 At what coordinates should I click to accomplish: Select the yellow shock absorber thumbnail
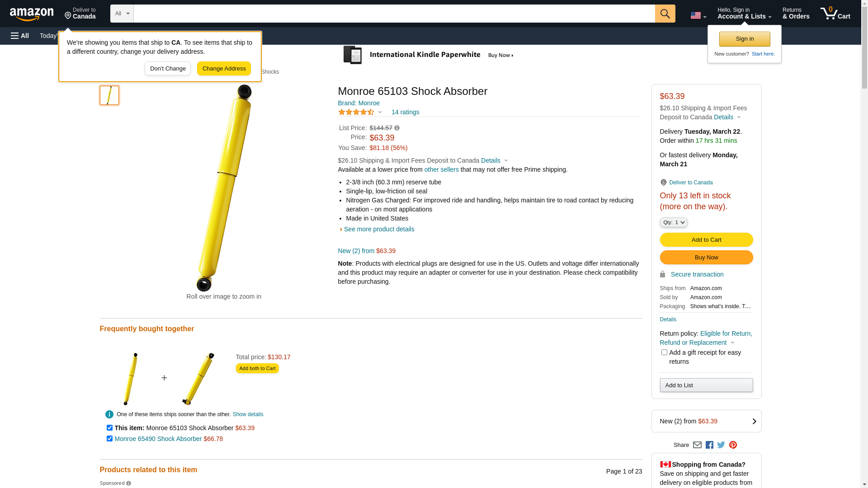109,95
